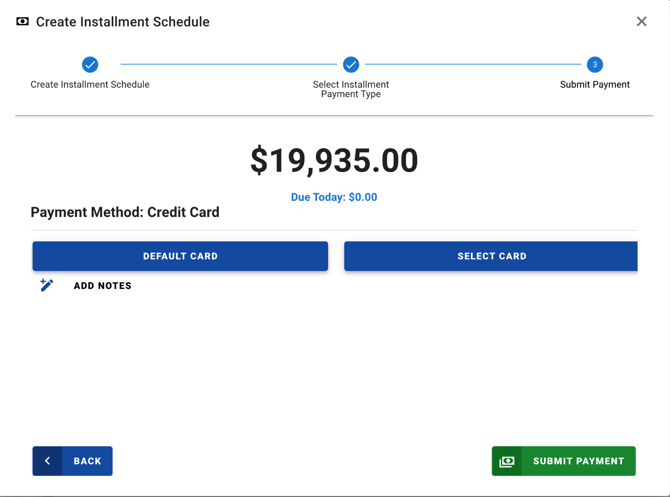
Task: Click the 'Due Today: $0.00' text
Action: coord(334,197)
